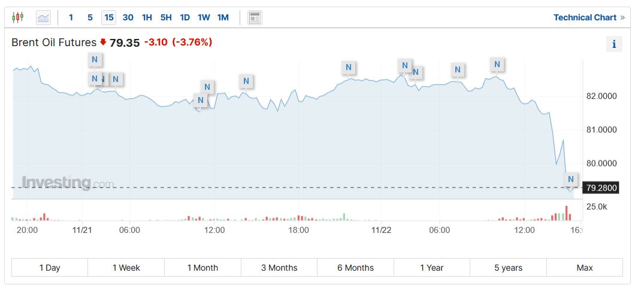Image resolution: width=644 pixels, height=297 pixels.
Task: Show the Max time range
Action: coord(584,268)
